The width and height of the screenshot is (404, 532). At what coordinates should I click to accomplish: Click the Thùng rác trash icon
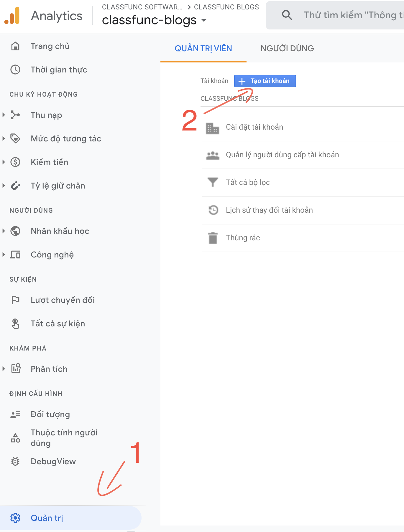[213, 238]
